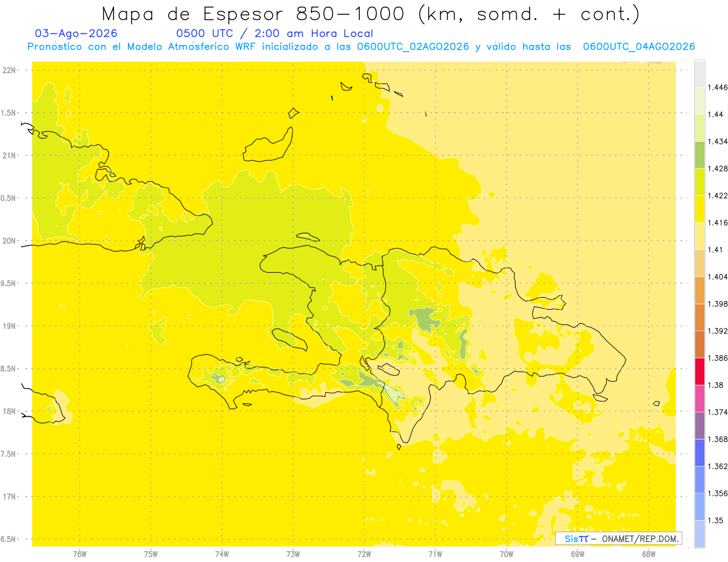This screenshot has width=728, height=562.
Task: Click the latitude axis label '0.5N'
Action: pyautogui.click(x=8, y=198)
